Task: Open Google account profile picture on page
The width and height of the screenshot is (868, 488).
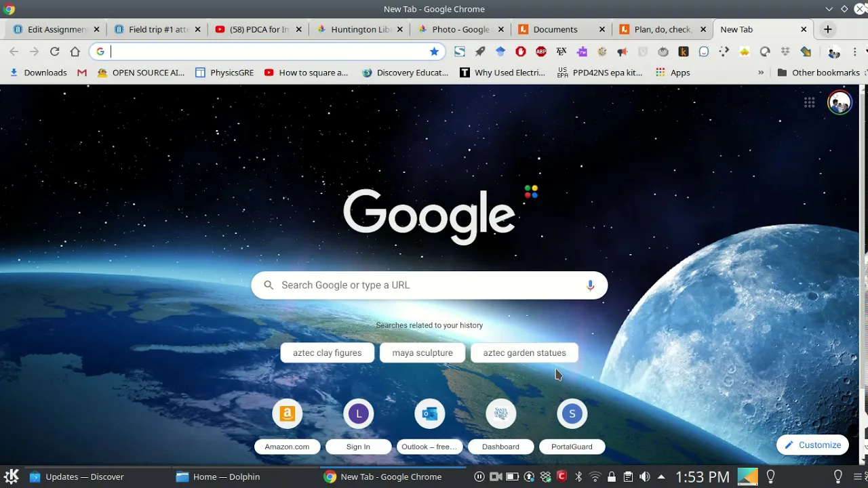Action: tap(840, 102)
